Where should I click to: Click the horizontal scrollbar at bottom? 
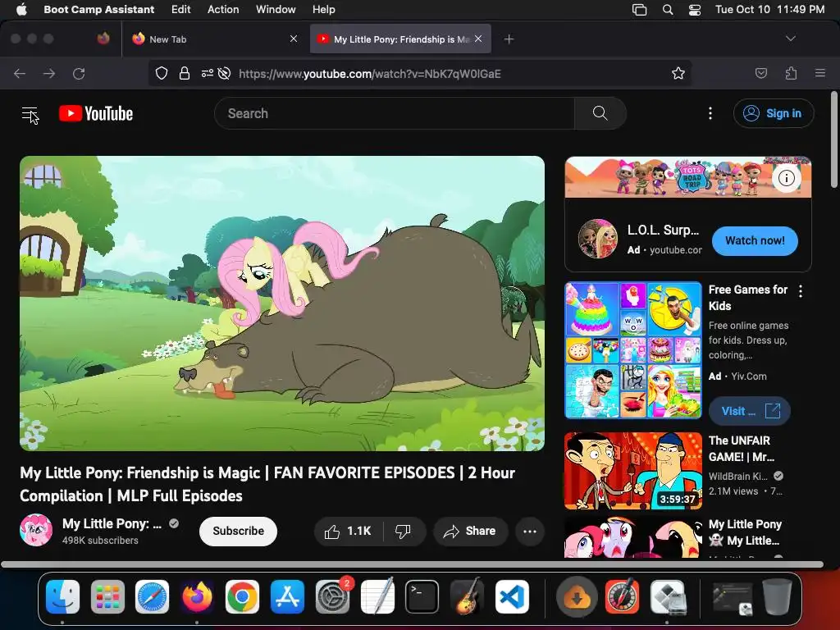tap(412, 564)
